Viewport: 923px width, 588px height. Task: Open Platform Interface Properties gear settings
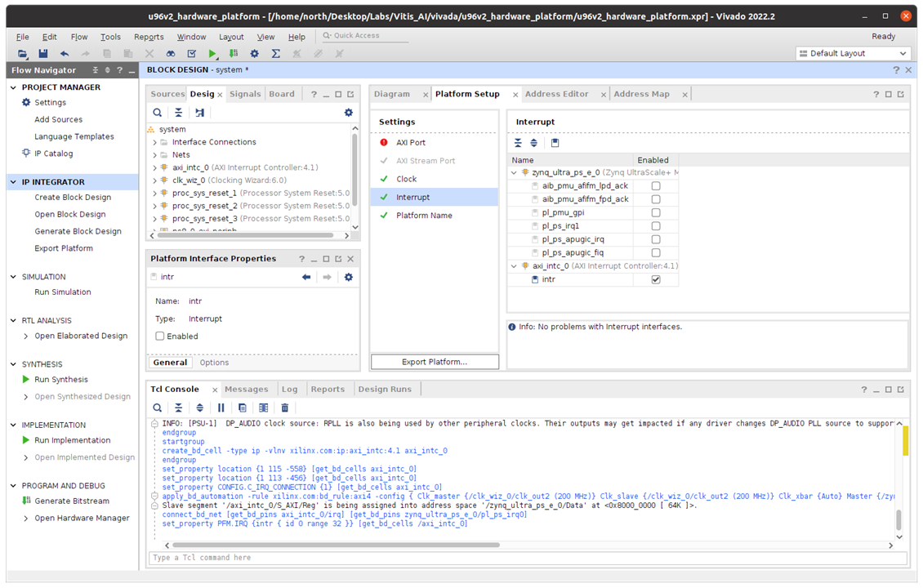pyautogui.click(x=349, y=277)
